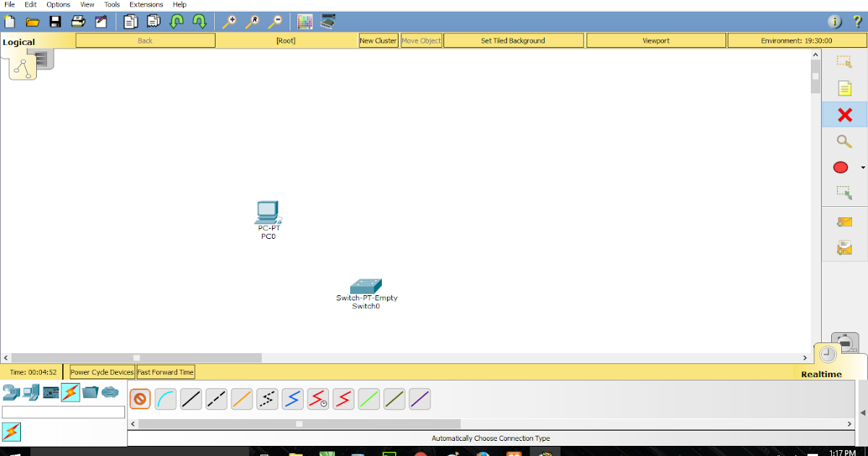Switch to the Logical workspace tab
The image size is (868, 456).
(18, 41)
